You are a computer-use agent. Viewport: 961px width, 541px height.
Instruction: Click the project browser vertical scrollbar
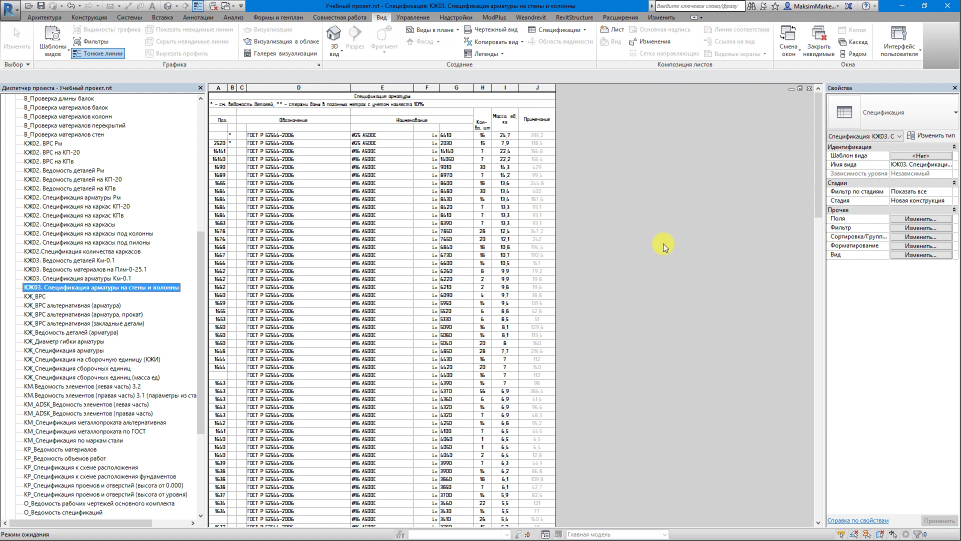[x=200, y=331]
